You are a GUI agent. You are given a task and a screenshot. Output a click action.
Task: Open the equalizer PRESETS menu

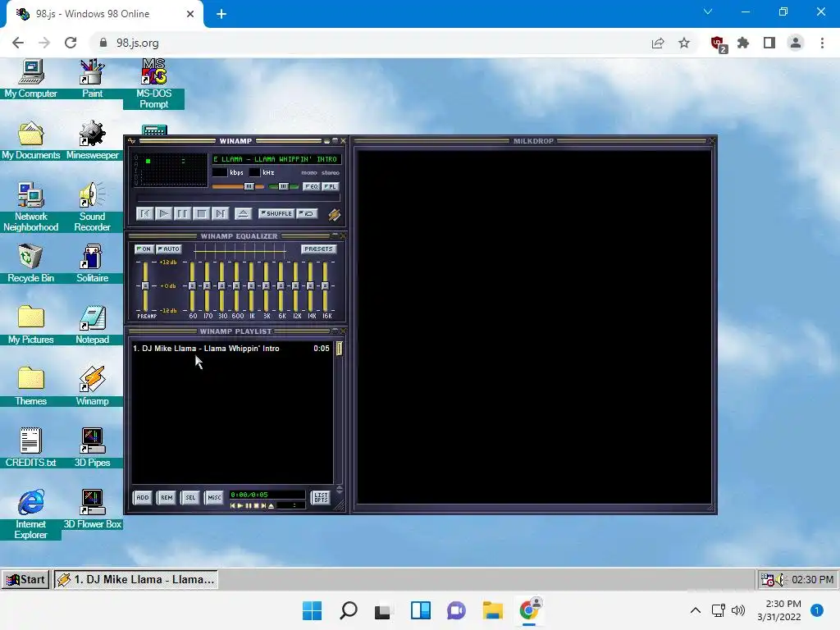click(318, 249)
